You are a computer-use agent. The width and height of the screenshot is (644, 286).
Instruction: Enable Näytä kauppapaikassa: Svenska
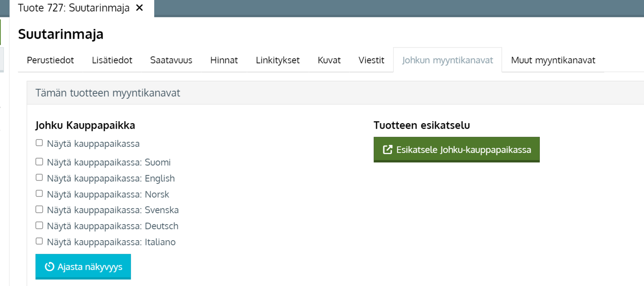tap(39, 209)
